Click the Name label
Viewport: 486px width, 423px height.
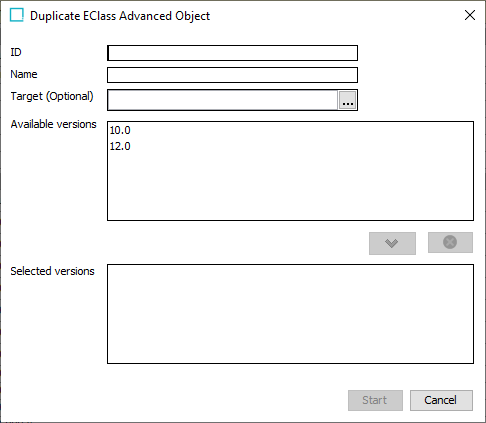(24, 74)
